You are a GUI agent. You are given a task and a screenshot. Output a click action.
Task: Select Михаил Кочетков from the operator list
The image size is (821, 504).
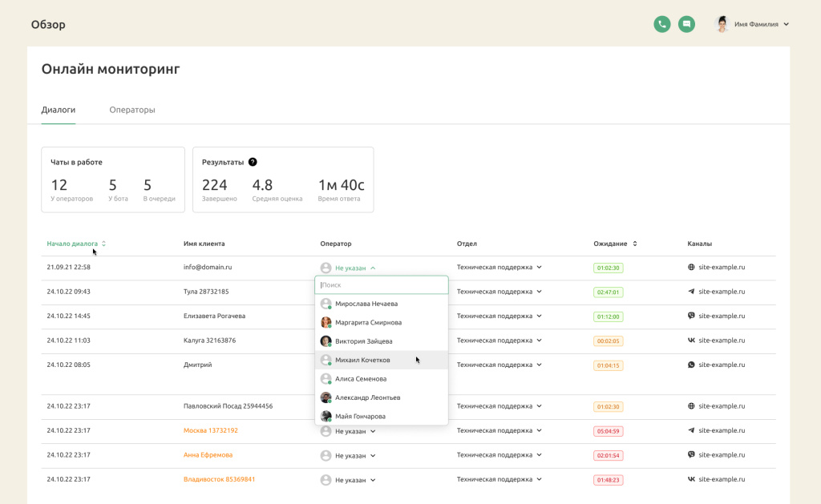tap(362, 361)
